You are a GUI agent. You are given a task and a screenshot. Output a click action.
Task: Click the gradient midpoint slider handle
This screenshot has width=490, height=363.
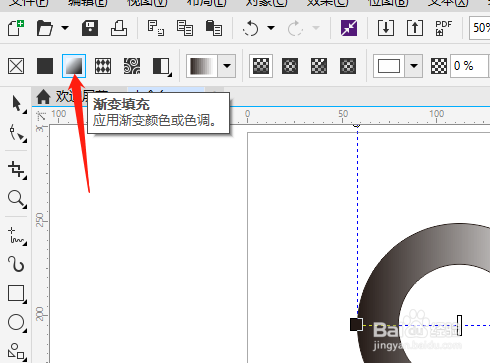click(459, 325)
